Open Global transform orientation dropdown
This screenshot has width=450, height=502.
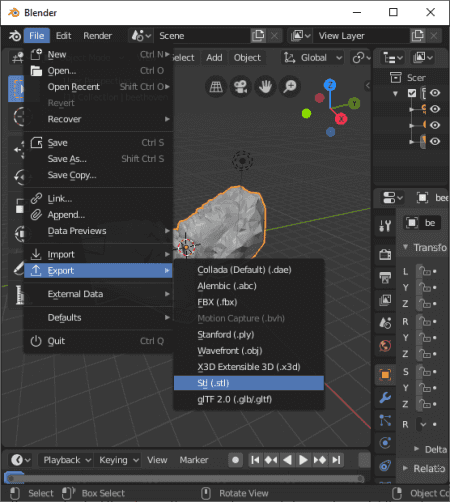[x=313, y=58]
